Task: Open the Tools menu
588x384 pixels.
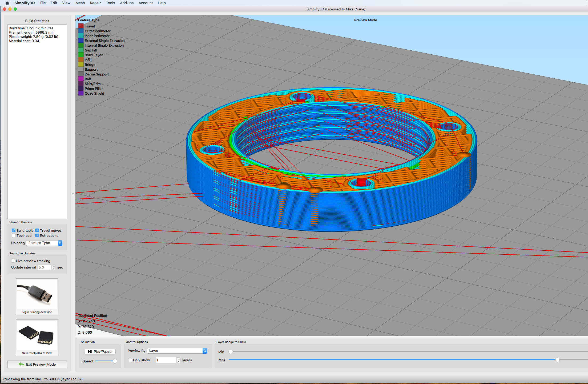Action: pyautogui.click(x=110, y=3)
